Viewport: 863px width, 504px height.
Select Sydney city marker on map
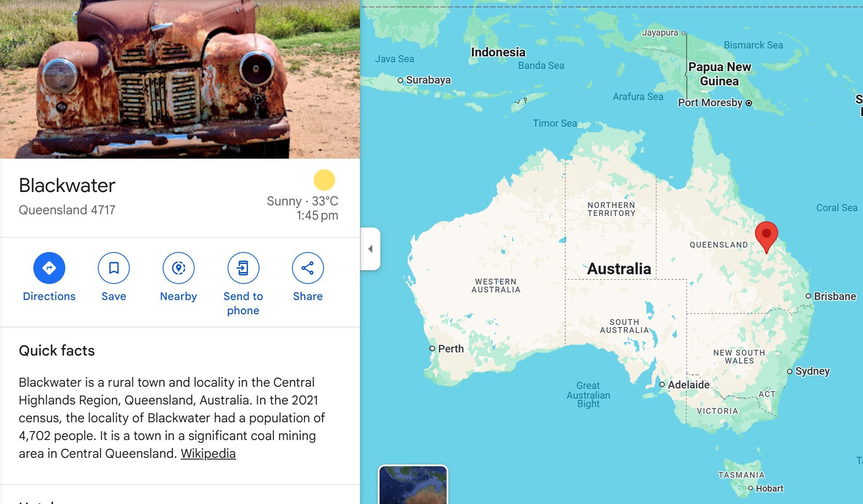tap(790, 372)
